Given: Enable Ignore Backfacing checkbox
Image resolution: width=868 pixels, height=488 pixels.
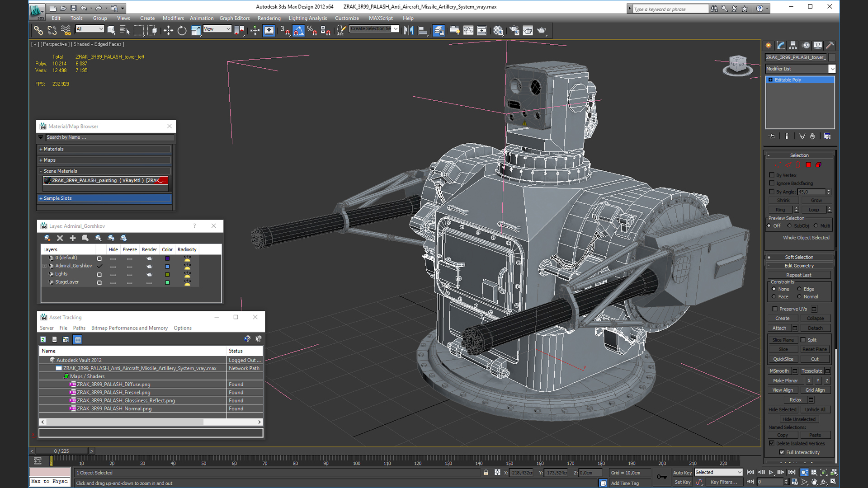Looking at the screenshot, I should pos(772,183).
